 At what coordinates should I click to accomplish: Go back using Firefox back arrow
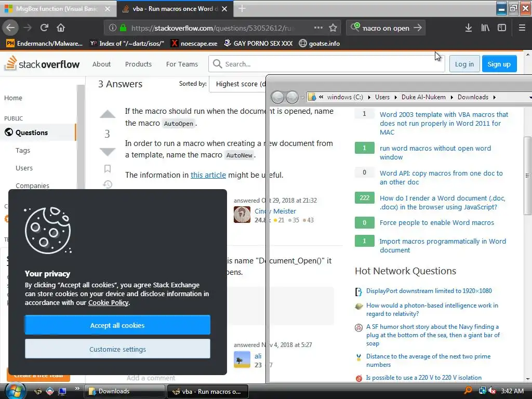[10, 28]
